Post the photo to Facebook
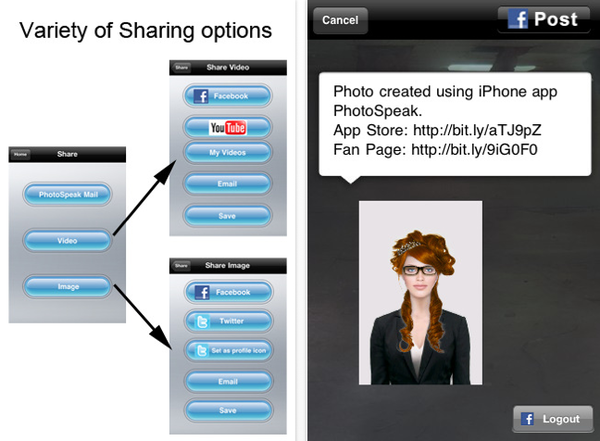600x441 pixels. point(544,19)
